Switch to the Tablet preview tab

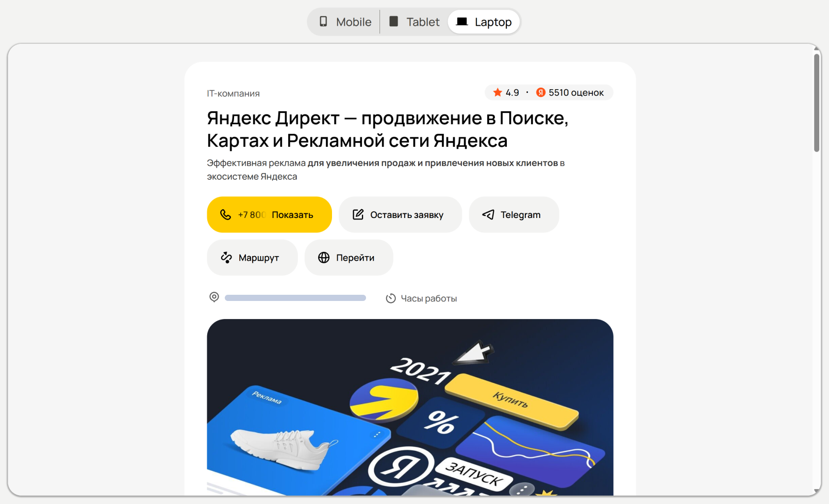(414, 22)
